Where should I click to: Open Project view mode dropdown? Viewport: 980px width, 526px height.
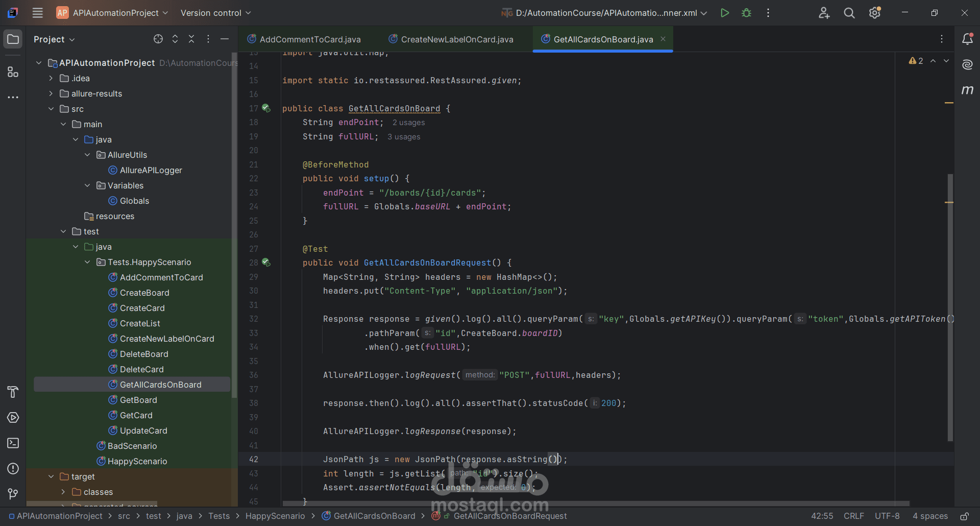coord(54,39)
